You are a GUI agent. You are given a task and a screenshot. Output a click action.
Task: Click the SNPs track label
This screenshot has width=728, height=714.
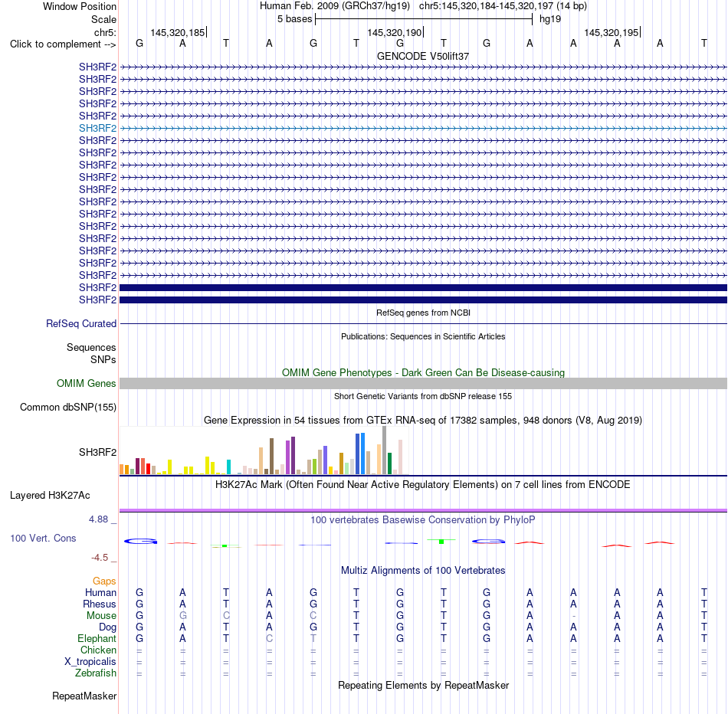pyautogui.click(x=103, y=359)
